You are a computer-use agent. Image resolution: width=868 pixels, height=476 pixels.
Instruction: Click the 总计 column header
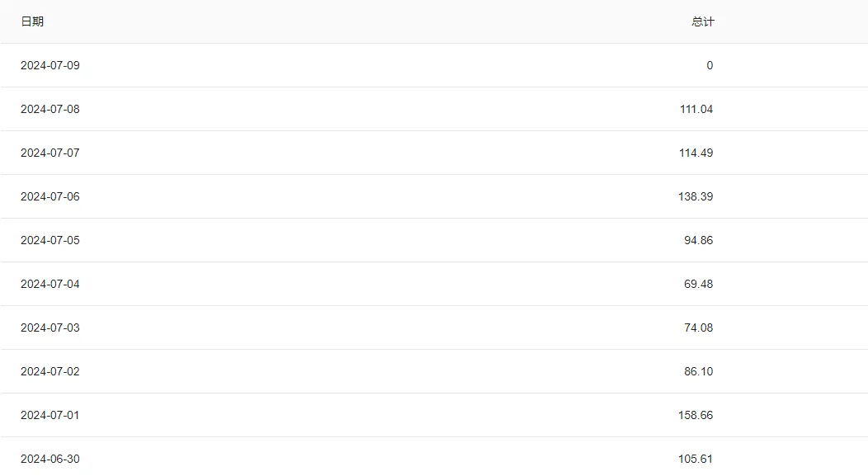[x=702, y=21]
